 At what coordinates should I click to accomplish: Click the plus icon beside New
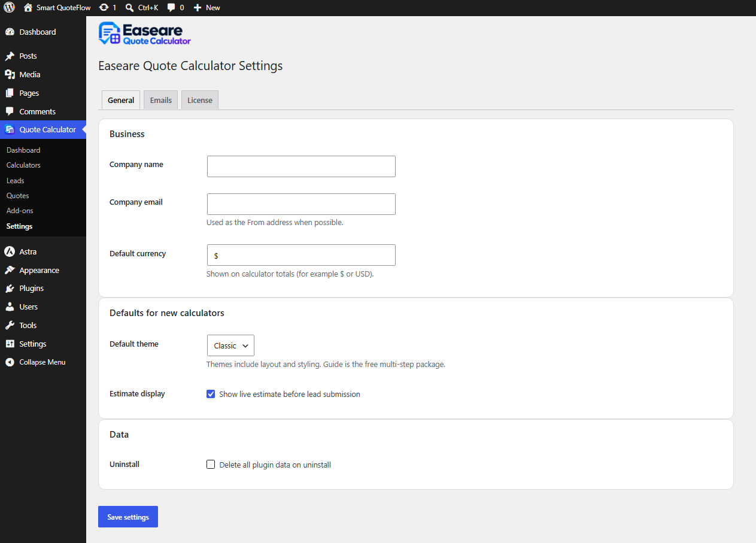tap(198, 8)
